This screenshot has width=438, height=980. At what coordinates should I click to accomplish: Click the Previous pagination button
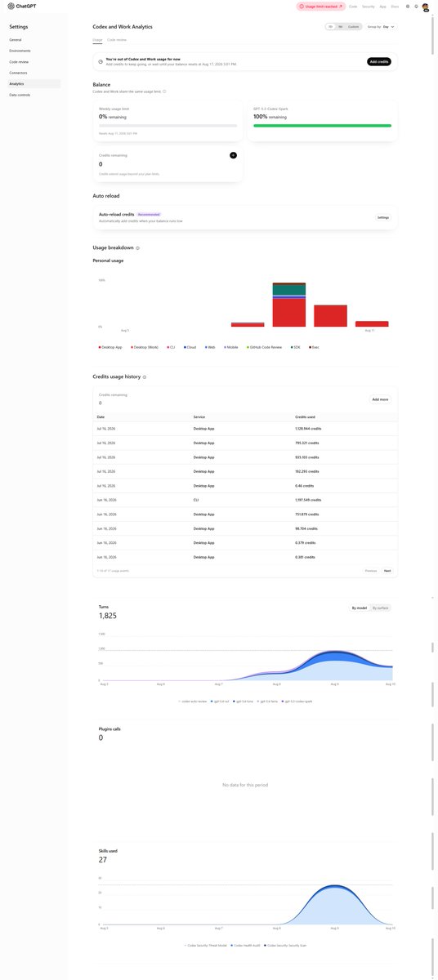(x=370, y=571)
